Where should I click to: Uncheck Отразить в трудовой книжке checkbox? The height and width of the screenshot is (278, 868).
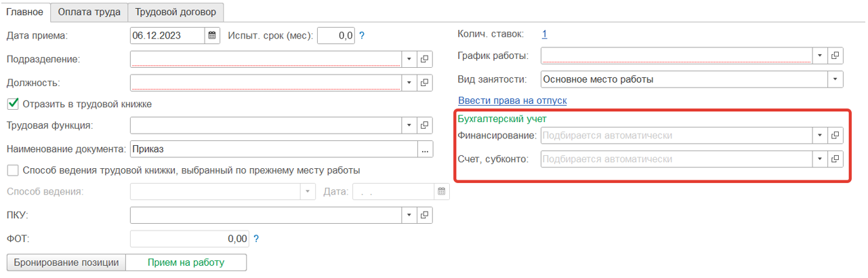(x=12, y=104)
